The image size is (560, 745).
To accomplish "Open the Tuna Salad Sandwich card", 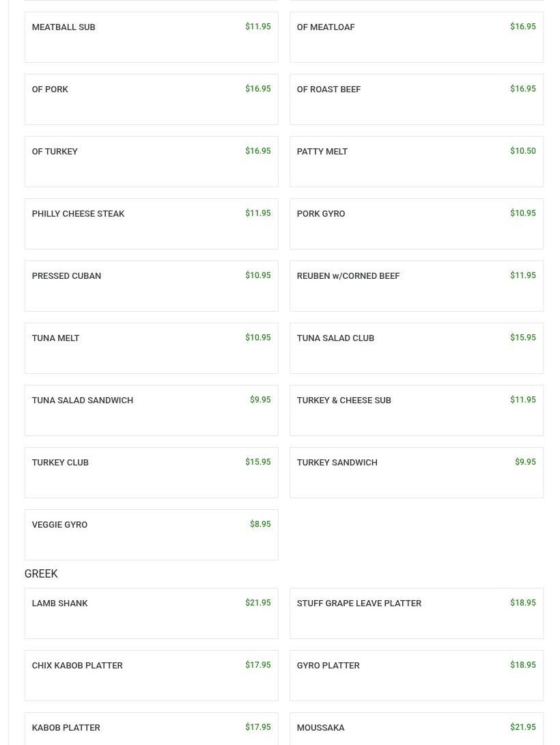I will (152, 411).
